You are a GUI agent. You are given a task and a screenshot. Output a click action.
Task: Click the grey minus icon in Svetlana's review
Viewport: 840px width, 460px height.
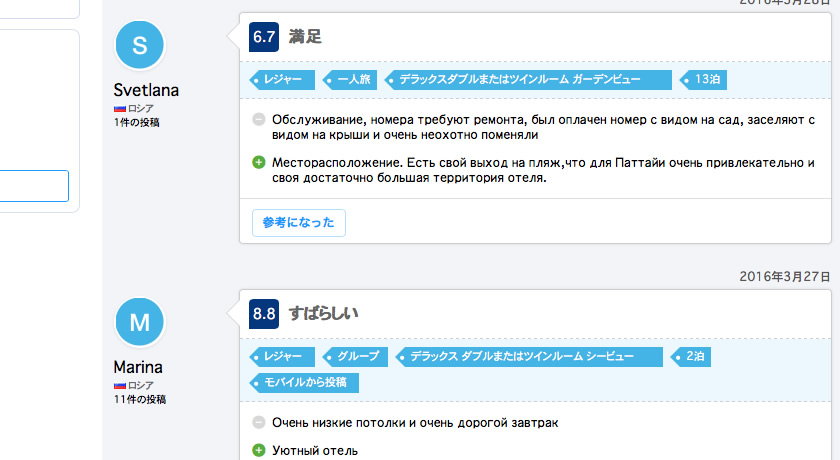point(259,119)
